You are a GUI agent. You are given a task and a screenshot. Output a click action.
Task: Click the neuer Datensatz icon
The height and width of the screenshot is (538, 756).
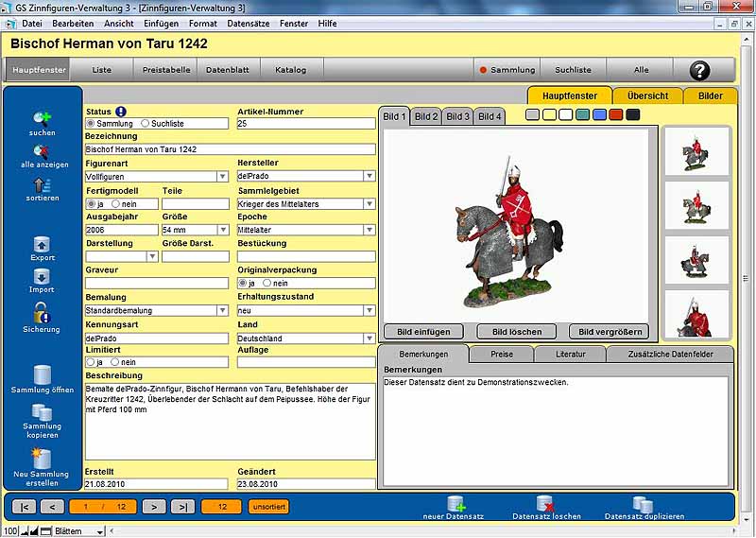pos(455,503)
